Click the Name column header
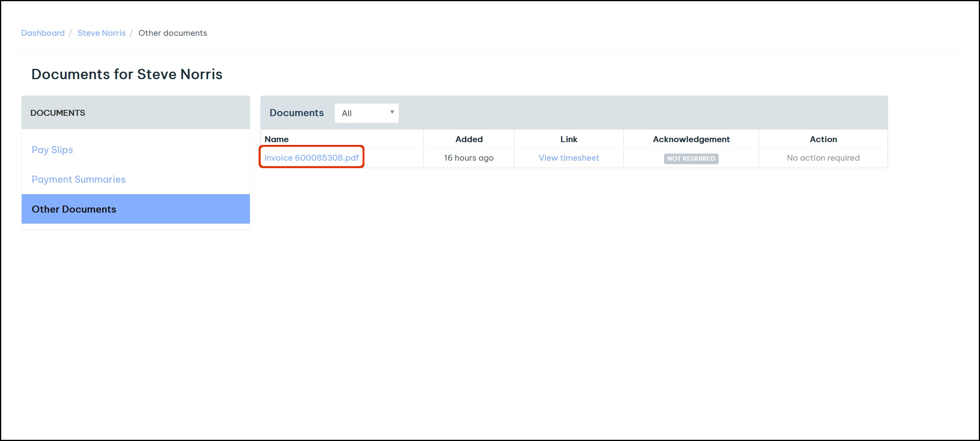 [276, 139]
